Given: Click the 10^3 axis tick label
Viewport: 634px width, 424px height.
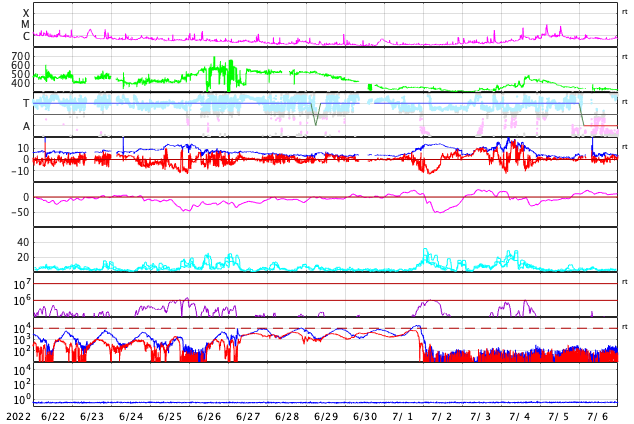Looking at the screenshot, I should pos(22,340).
